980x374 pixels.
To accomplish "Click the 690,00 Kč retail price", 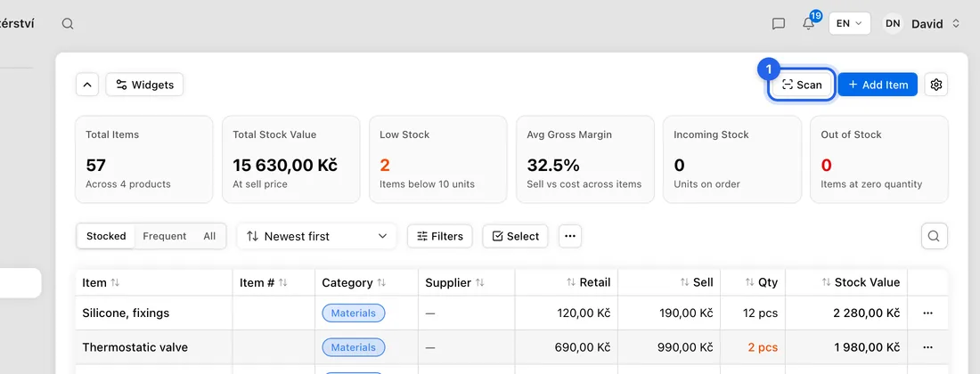I will click(583, 347).
